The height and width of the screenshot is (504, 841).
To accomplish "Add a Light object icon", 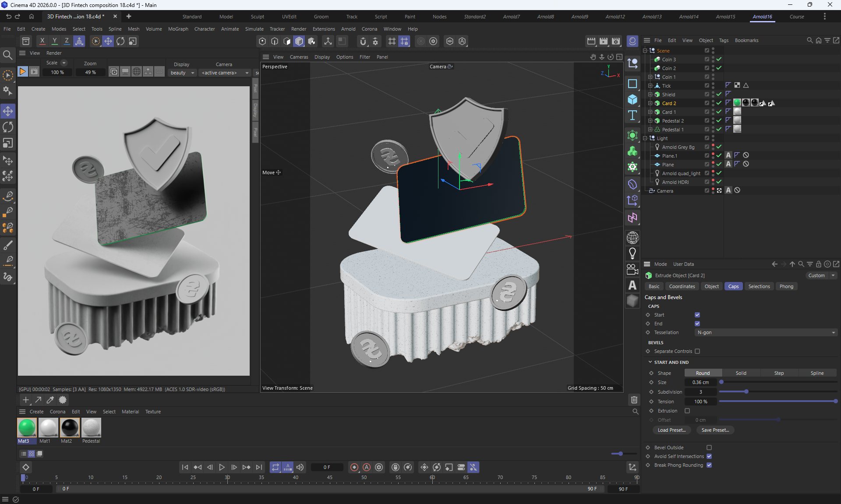I will pos(633,253).
